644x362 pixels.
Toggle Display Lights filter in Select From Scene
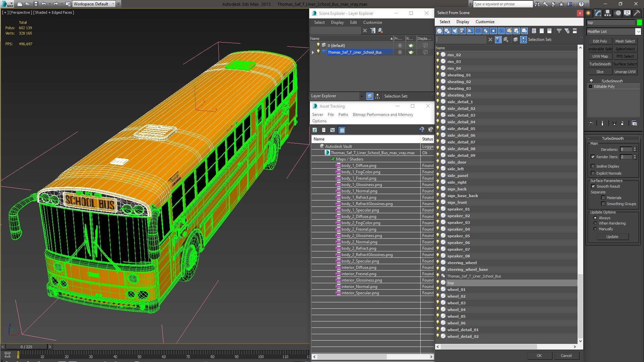(455, 31)
